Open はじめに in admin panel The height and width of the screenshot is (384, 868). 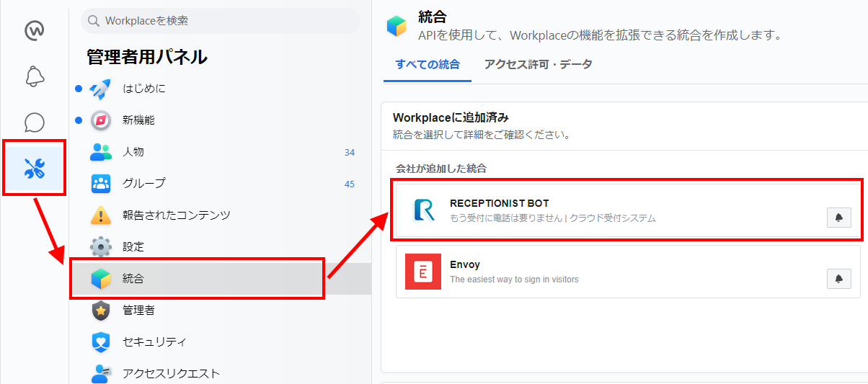(x=220, y=89)
